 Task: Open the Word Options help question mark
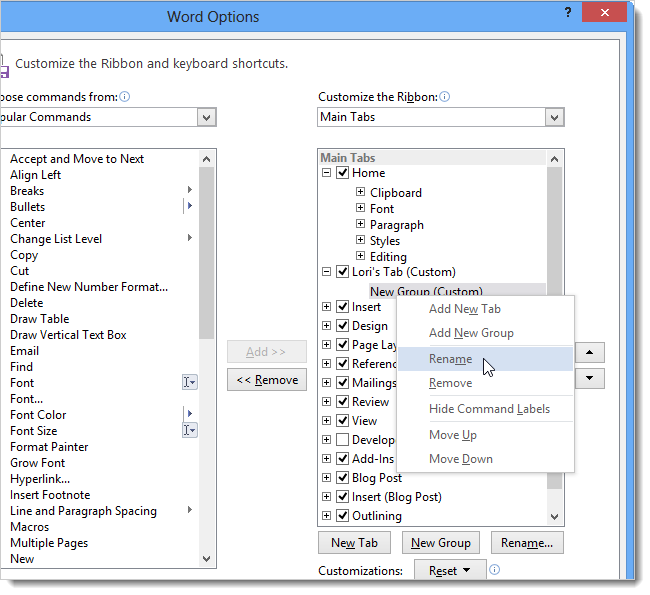[568, 12]
